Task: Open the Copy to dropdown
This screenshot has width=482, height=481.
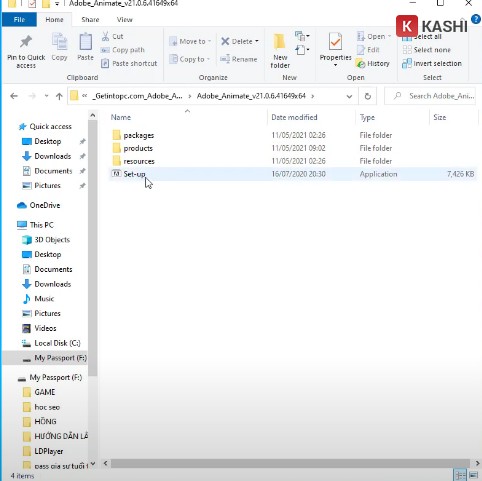Action: pyautogui.click(x=189, y=59)
